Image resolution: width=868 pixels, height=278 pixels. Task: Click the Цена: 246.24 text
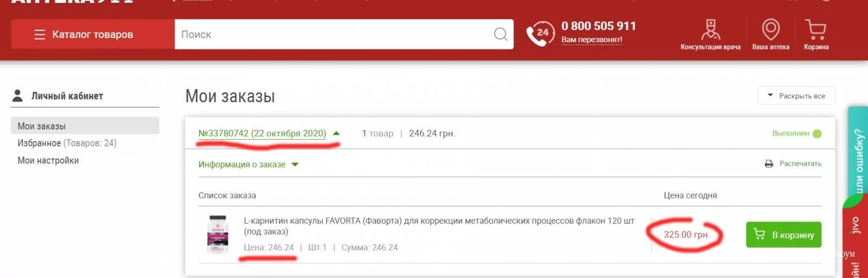[x=269, y=248]
